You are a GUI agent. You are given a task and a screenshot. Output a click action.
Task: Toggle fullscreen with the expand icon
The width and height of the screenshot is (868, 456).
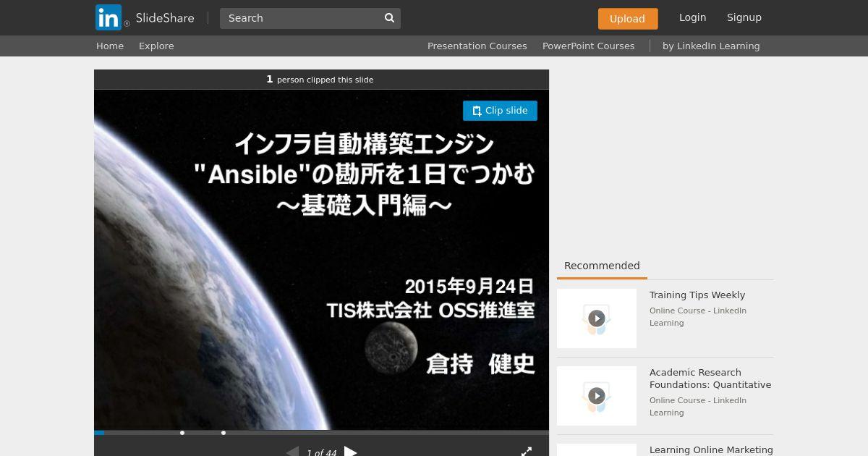click(x=527, y=452)
